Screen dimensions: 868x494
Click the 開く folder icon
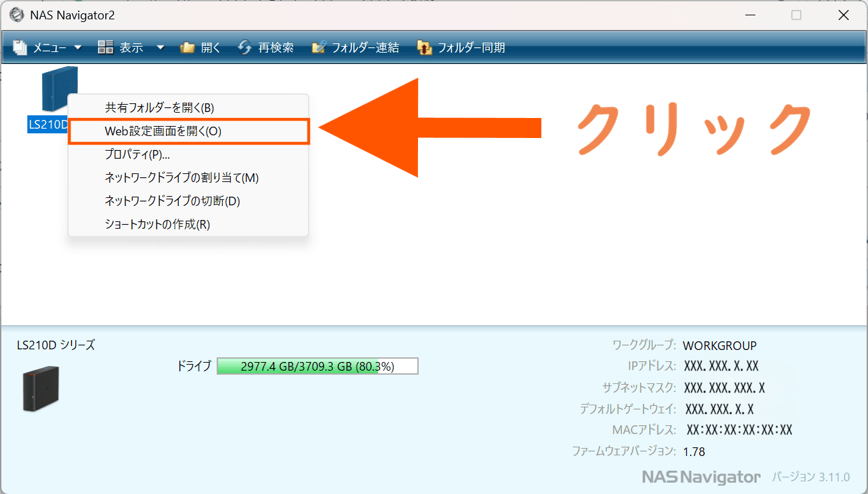pos(188,47)
